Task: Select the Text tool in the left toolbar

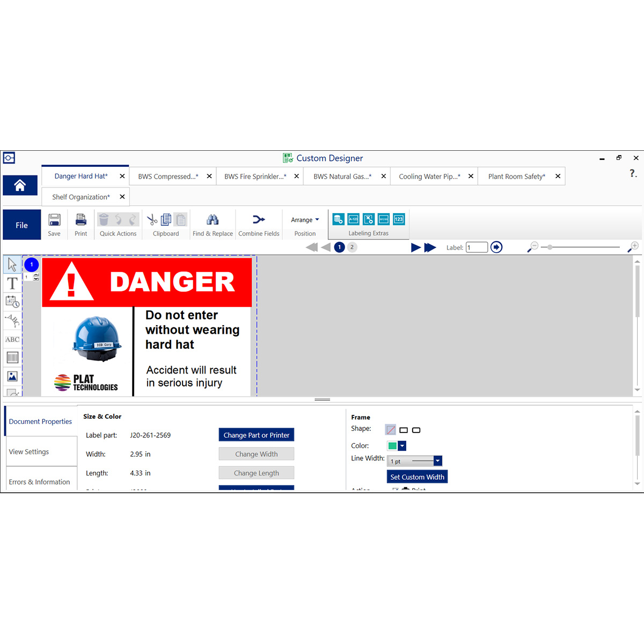Action: click(x=12, y=283)
